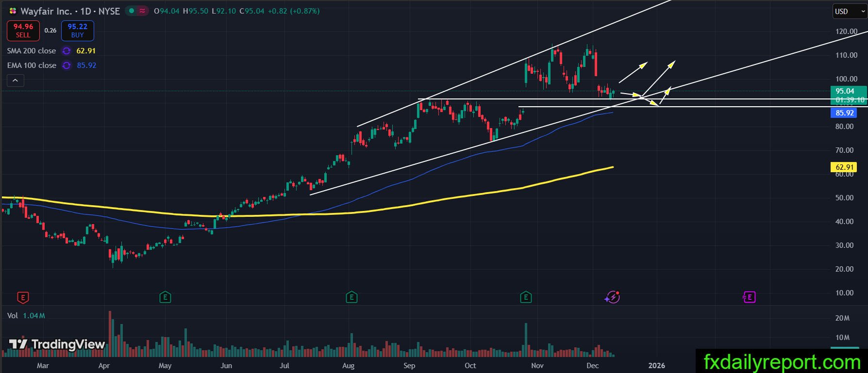Click the purple icon beside SMA 200 close
The image size is (868, 373).
coord(67,51)
